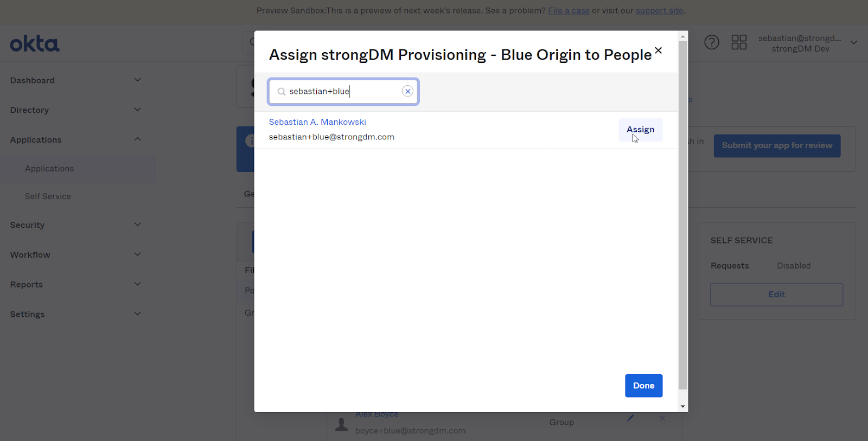
Task: Click Alex Boyce avatar icon
Action: pyautogui.click(x=342, y=424)
